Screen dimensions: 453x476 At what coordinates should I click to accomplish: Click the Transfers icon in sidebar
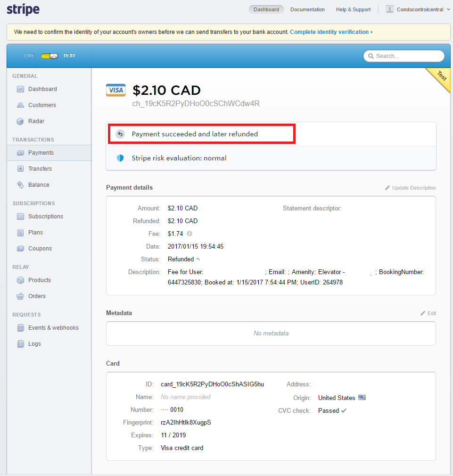tap(20, 169)
